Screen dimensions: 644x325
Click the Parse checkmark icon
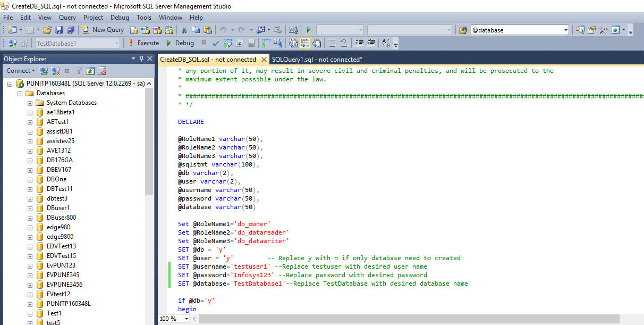click(x=216, y=43)
